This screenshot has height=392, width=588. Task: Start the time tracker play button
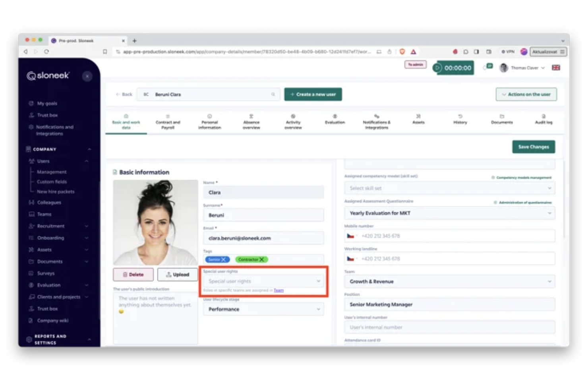[x=437, y=68]
